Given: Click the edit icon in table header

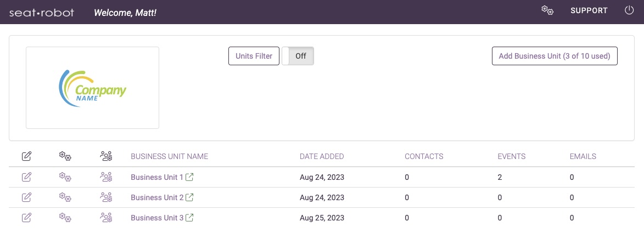Looking at the screenshot, I should [x=27, y=156].
